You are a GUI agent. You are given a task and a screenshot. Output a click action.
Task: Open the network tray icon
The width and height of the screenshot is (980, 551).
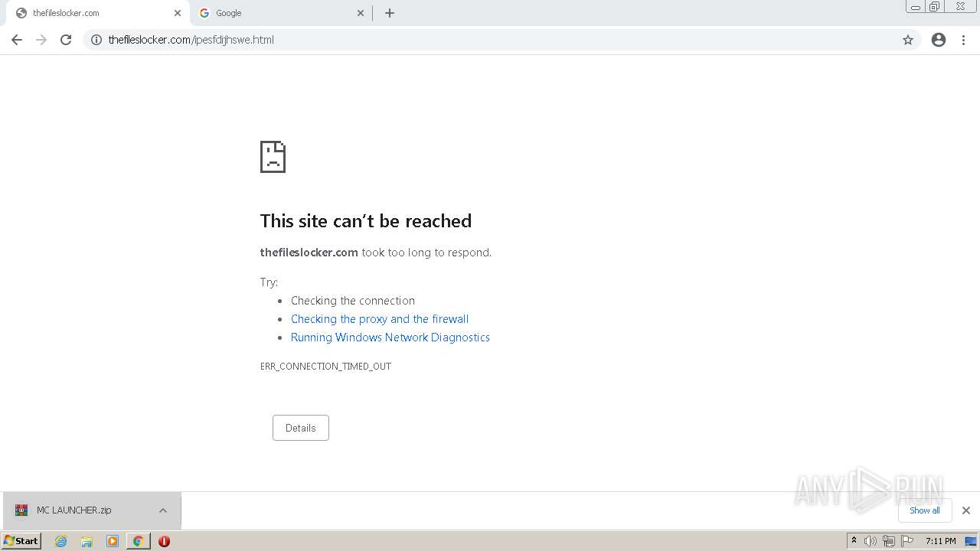pyautogui.click(x=889, y=541)
